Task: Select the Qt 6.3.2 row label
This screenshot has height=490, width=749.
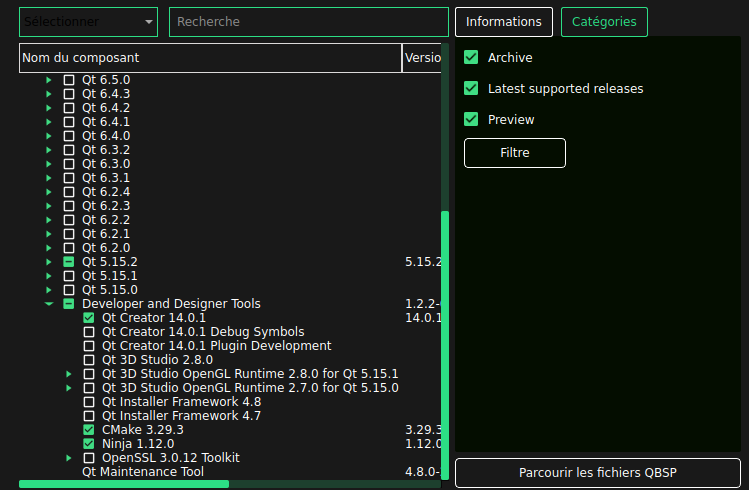Action: (106, 150)
